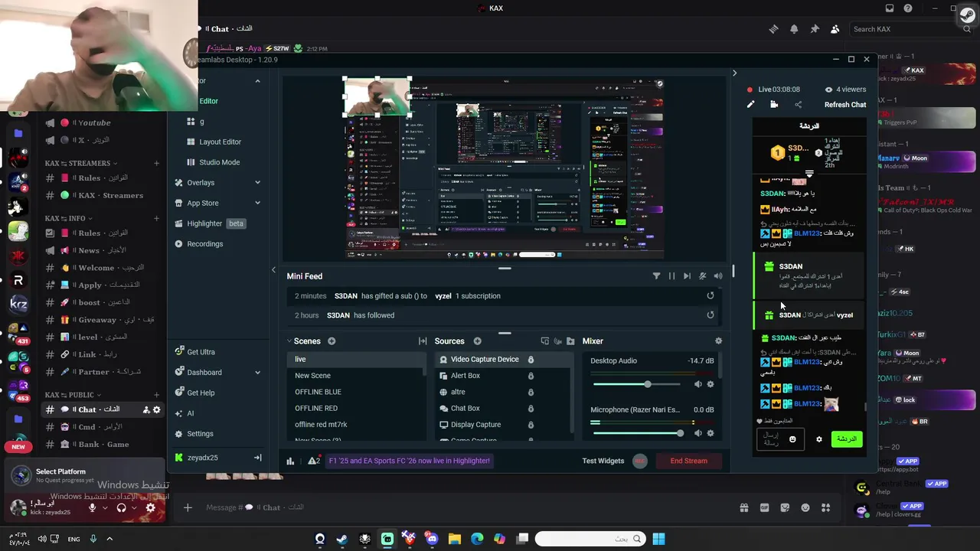Open the Scenes transition icon
Image resolution: width=980 pixels, height=551 pixels.
click(423, 341)
